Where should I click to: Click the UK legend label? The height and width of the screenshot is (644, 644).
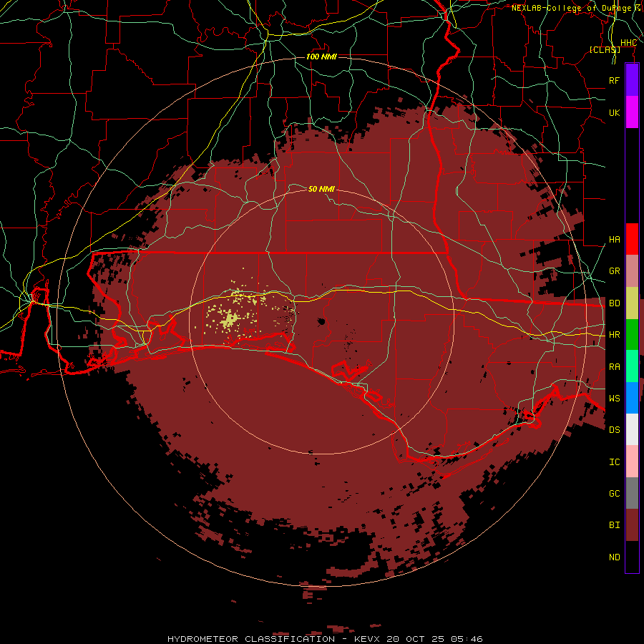click(615, 112)
